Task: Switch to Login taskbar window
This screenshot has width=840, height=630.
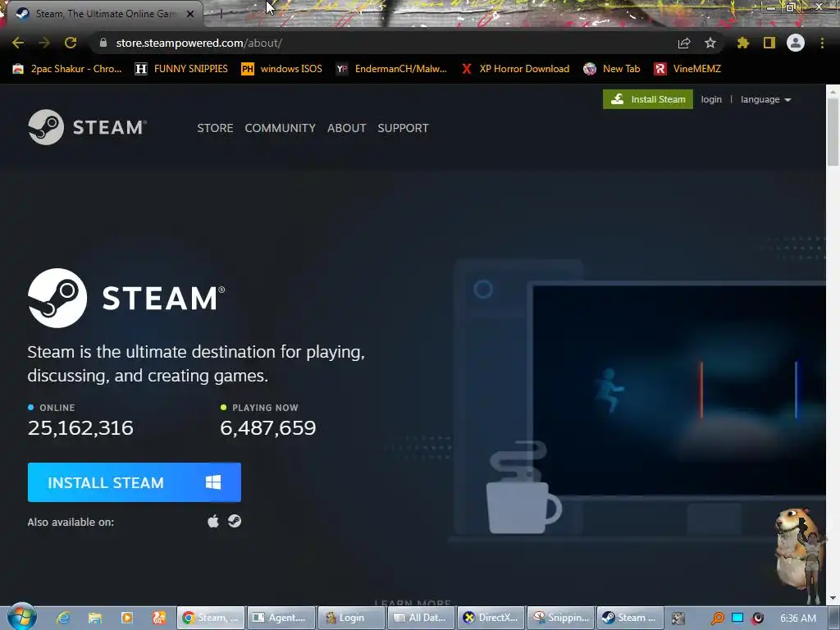Action: pyautogui.click(x=351, y=618)
